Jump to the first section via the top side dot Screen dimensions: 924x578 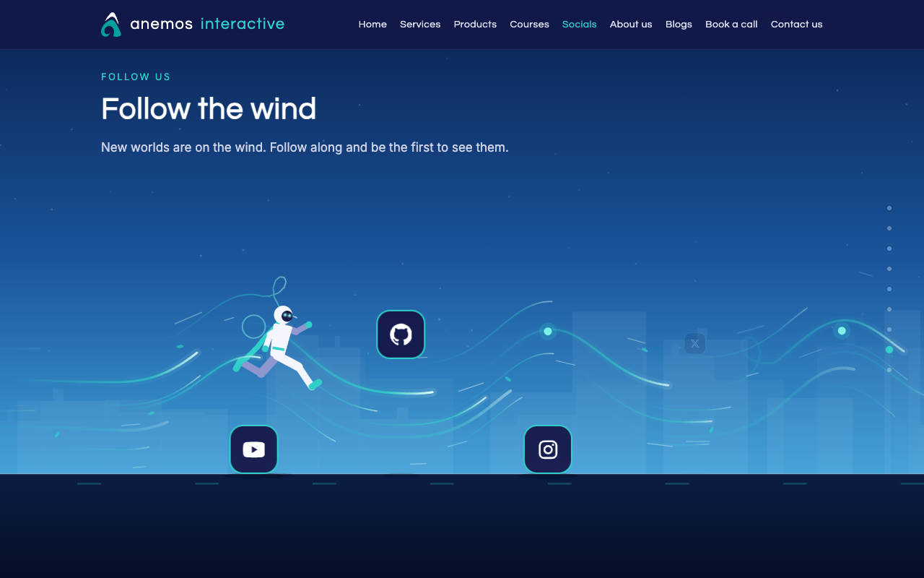point(889,208)
